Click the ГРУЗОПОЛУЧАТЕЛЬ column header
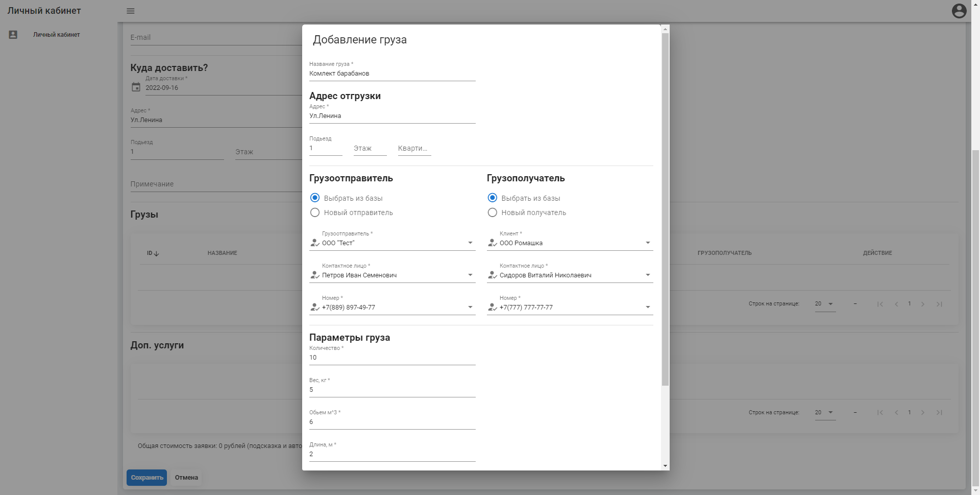Screen dimensions: 980x495 point(725,253)
